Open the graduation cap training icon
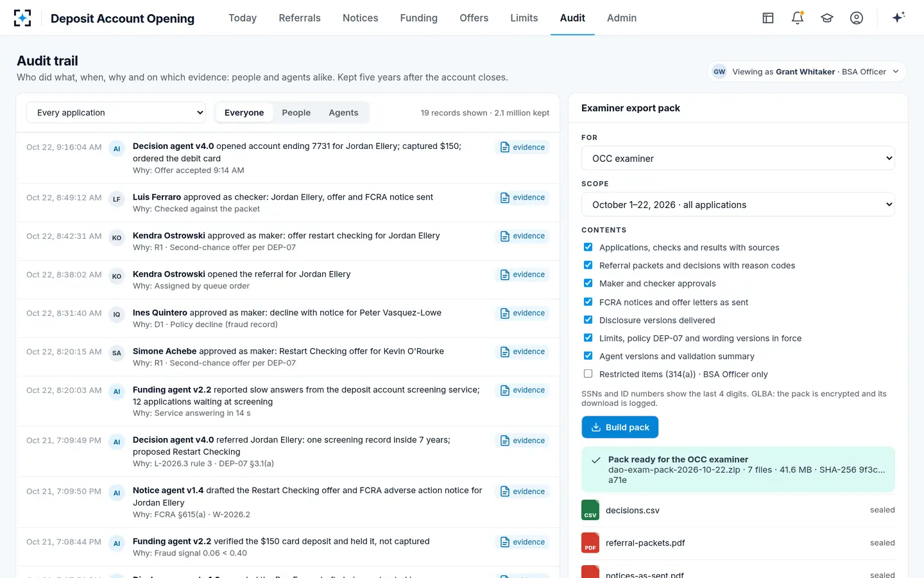Screen dimensions: 924x578 827,18
